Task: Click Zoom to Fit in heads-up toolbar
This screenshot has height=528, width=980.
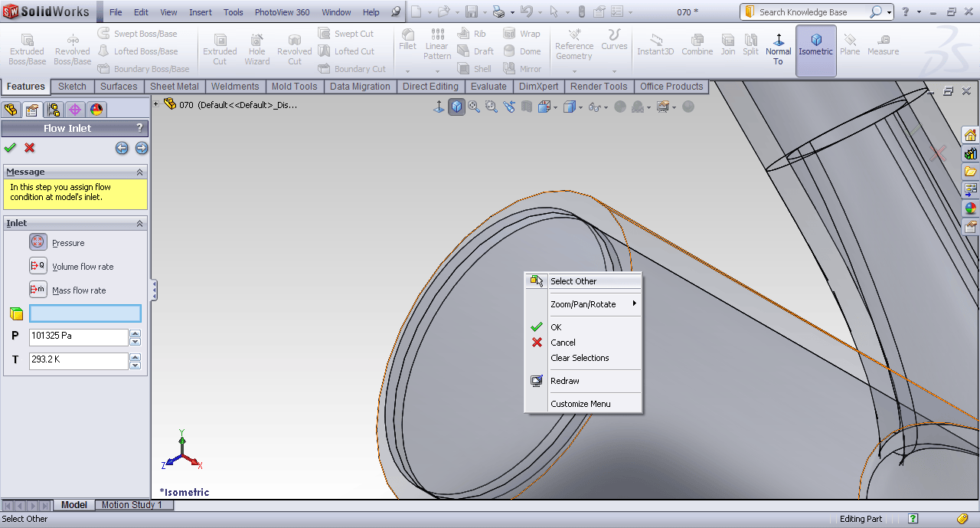Action: (474, 107)
